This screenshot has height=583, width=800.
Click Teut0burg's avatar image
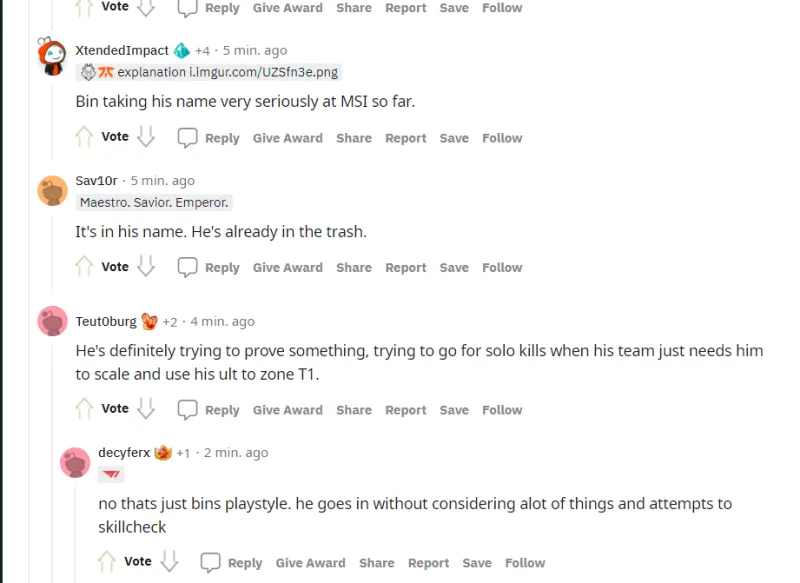coord(52,321)
